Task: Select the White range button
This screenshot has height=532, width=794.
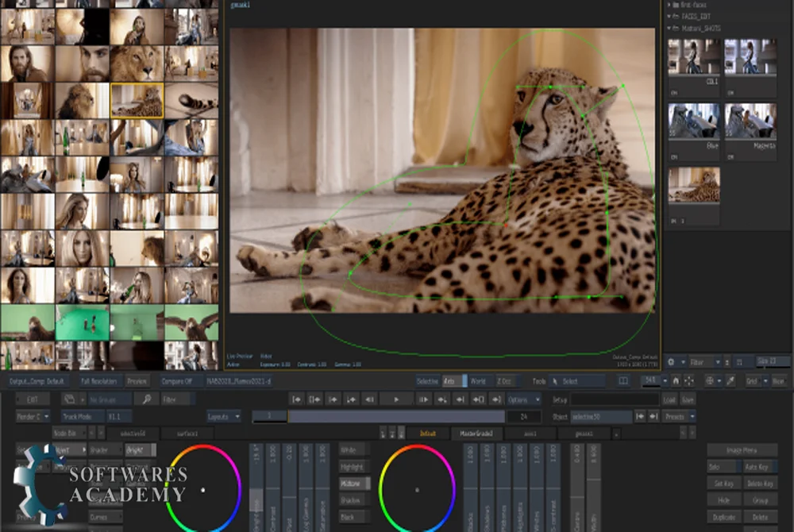Action: pyautogui.click(x=354, y=450)
